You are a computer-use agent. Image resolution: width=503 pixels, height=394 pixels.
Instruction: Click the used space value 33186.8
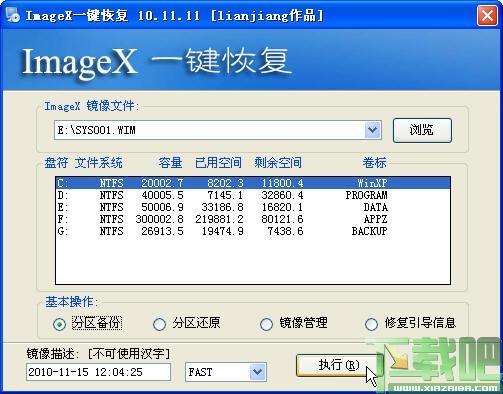(x=222, y=207)
